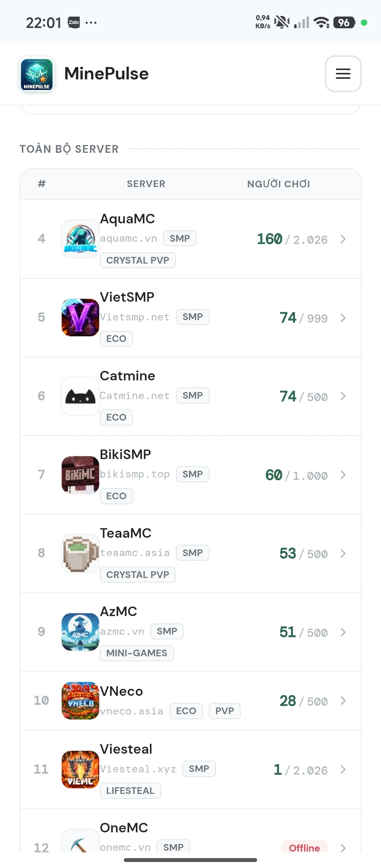Tap the BikiSMP server icon

pos(80,475)
